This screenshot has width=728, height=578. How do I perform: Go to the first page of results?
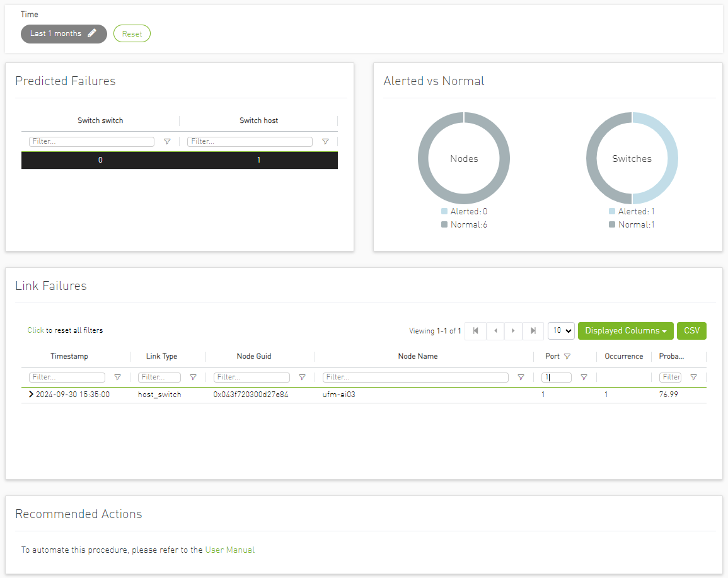[x=475, y=331]
